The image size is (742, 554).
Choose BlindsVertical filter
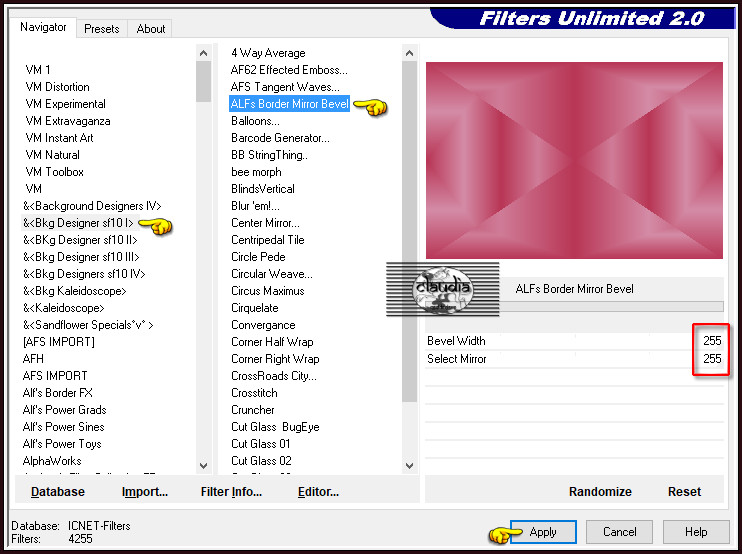coord(263,189)
